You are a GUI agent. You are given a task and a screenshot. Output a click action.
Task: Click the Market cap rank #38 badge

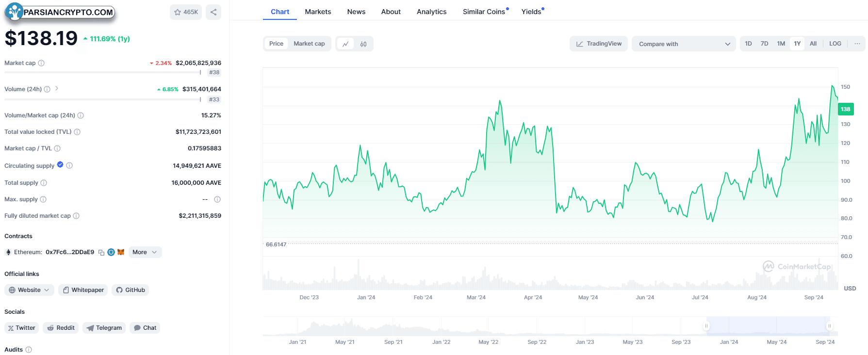tap(214, 73)
